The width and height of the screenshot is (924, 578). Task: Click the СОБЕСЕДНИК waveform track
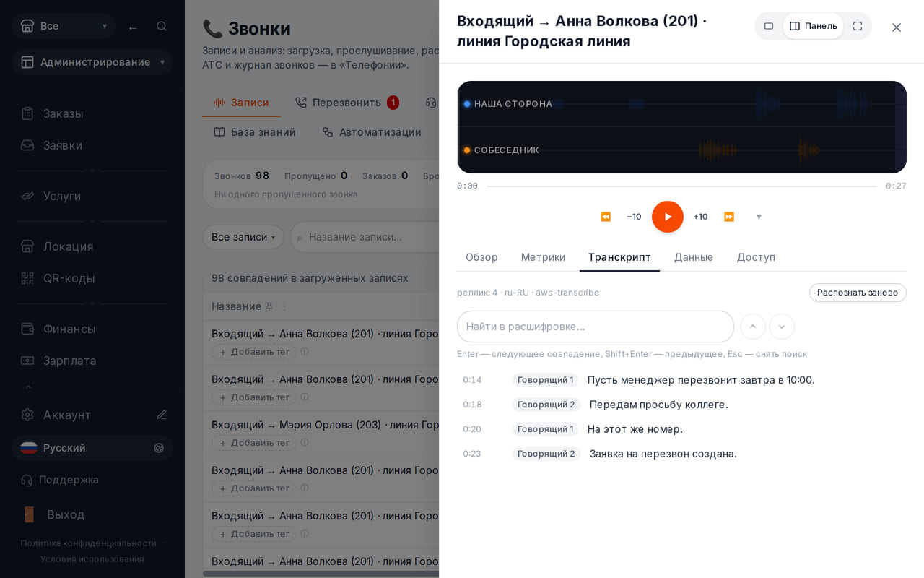click(x=682, y=150)
